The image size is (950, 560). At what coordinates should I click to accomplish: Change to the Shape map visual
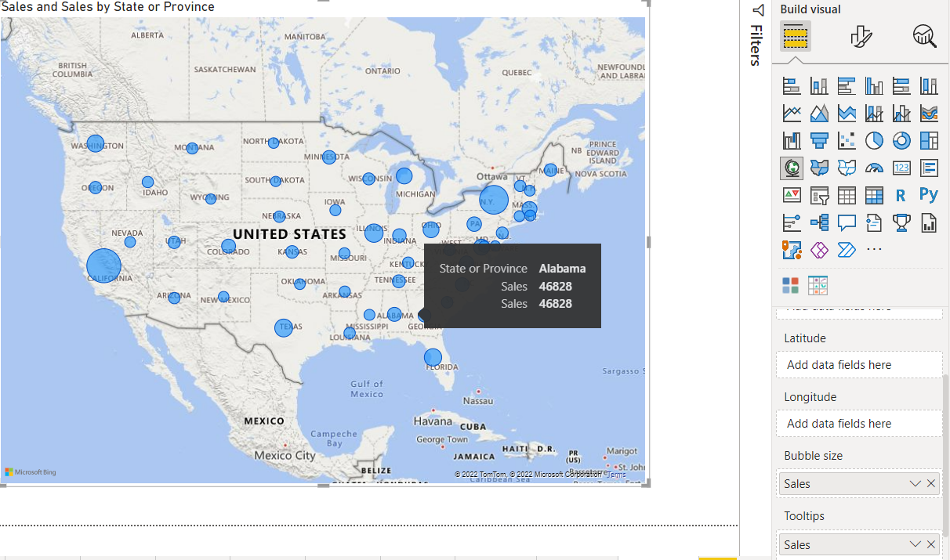pyautogui.click(x=847, y=168)
